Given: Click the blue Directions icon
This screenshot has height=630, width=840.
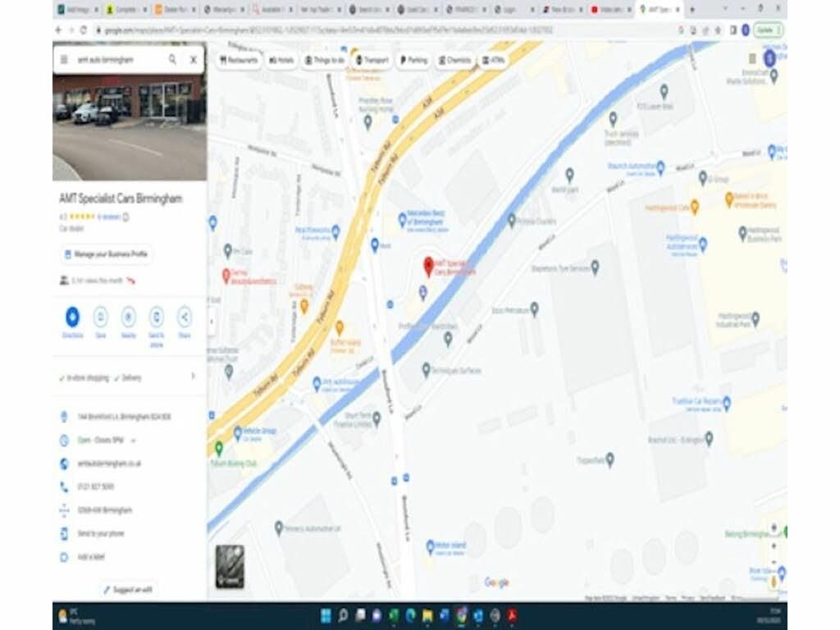Looking at the screenshot, I should click(72, 317).
